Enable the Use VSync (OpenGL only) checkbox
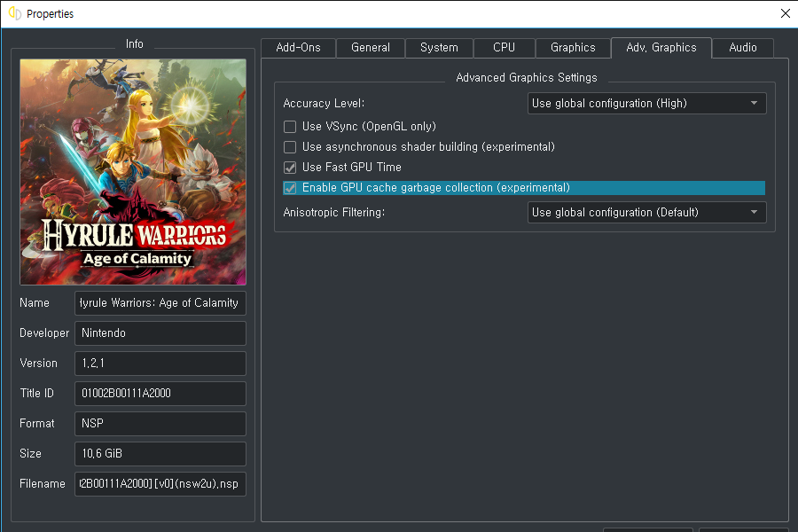Screen dimensions: 798x532 (290, 127)
